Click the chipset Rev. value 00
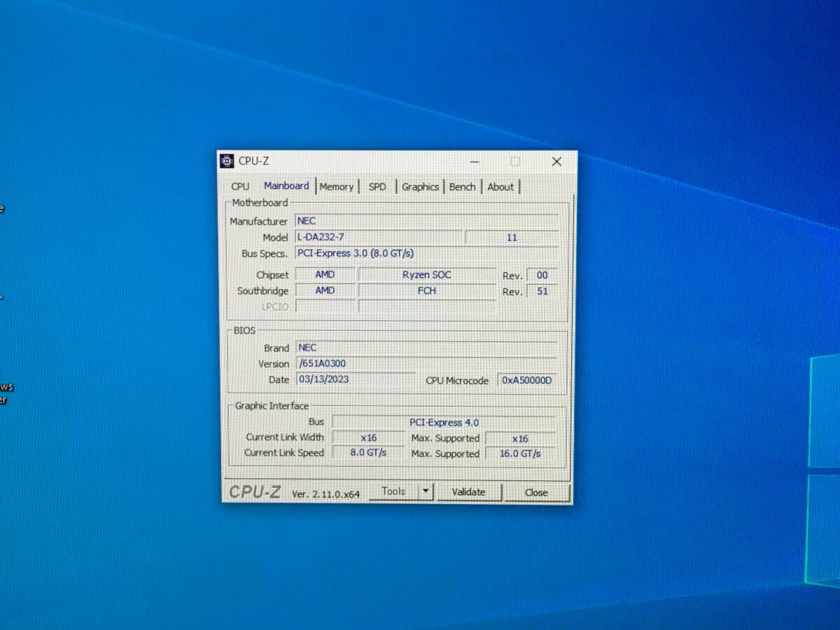Viewport: 840px width, 630px height. [x=542, y=276]
